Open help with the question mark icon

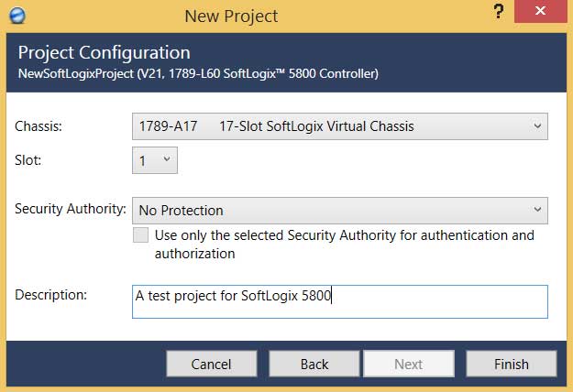click(x=498, y=12)
